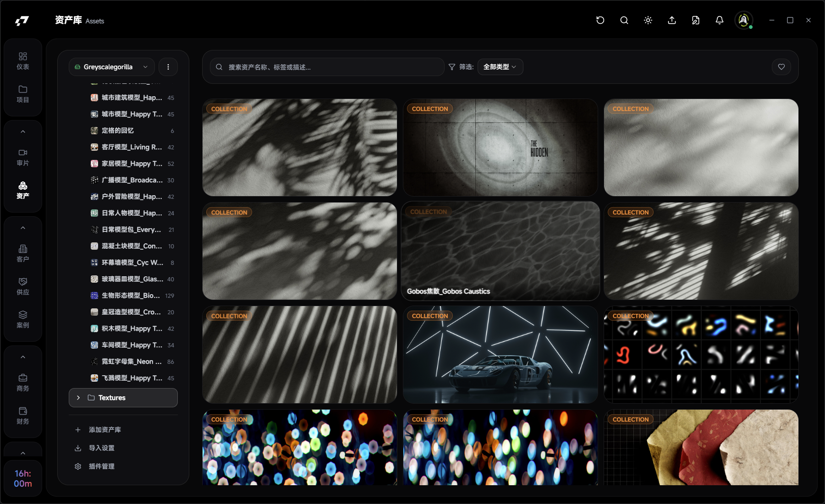Go to 审片 review in sidebar
Screen dimensions: 825x504
point(22,157)
